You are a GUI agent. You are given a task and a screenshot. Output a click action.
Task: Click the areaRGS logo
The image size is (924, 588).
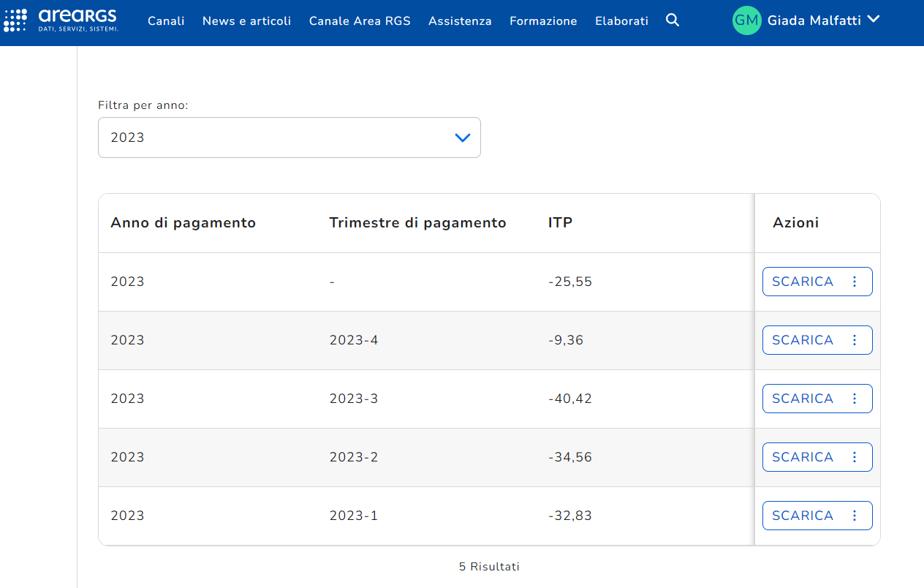61,20
